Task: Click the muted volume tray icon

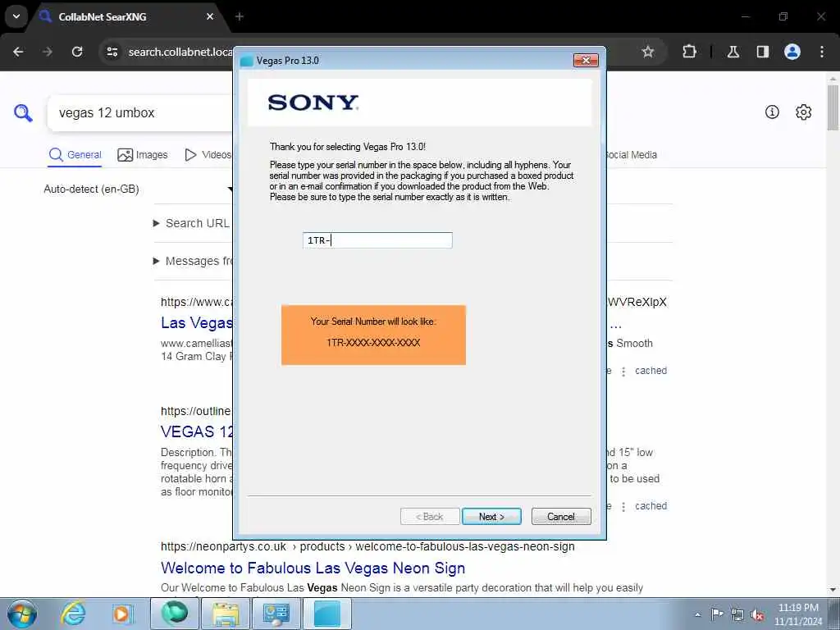Action: [757, 615]
